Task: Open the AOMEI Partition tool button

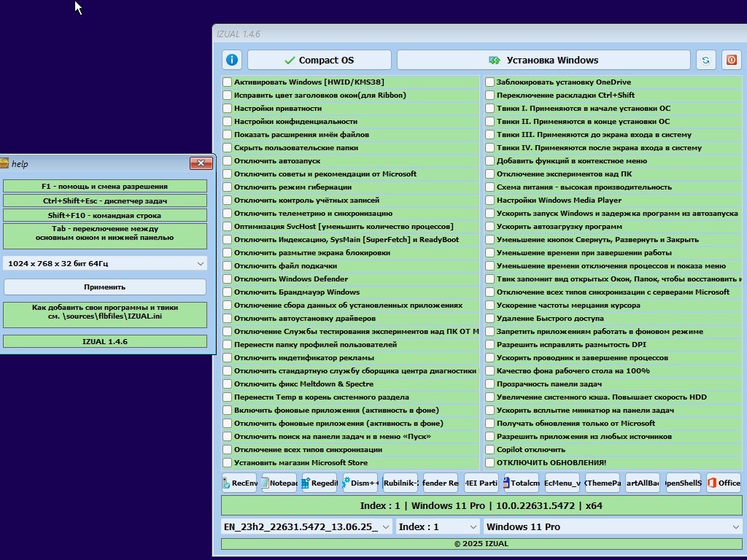Action: pos(481,483)
